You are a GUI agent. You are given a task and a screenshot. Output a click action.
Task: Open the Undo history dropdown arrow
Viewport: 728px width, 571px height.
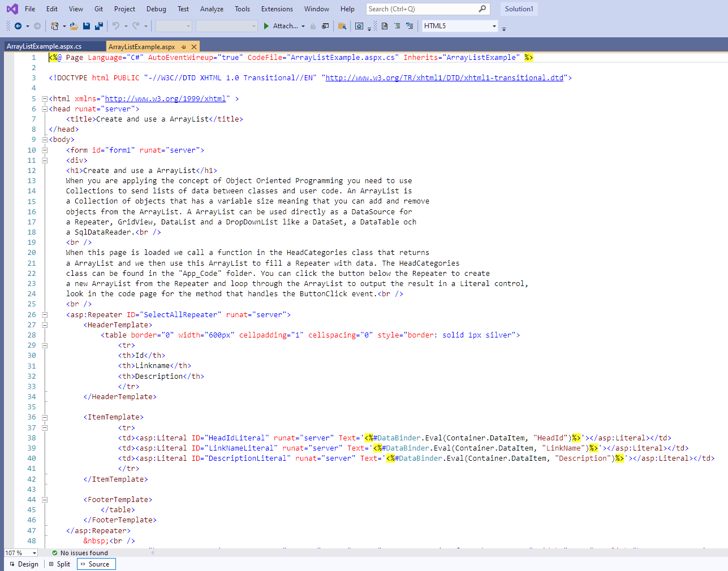click(126, 26)
